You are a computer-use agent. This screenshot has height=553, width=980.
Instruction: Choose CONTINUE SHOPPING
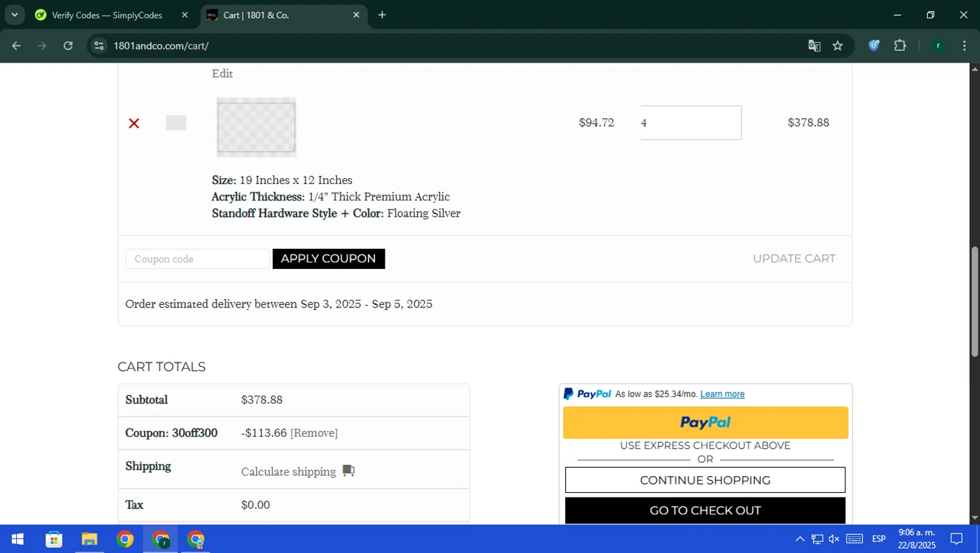pos(705,480)
